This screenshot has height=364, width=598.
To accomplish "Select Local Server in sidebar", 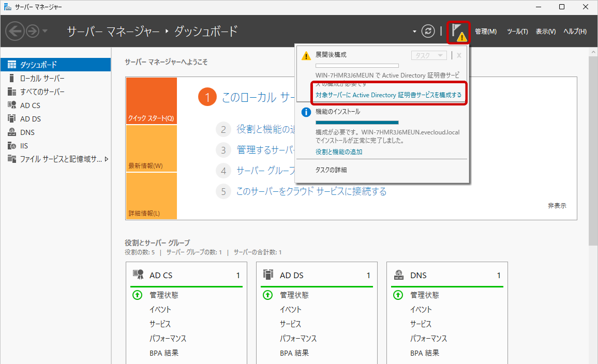I will tap(42, 79).
